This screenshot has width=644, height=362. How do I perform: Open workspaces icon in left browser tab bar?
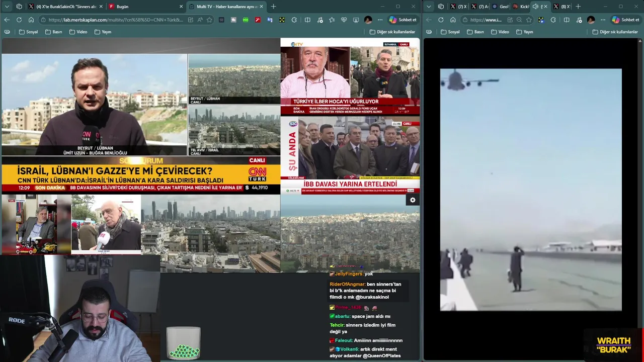(x=19, y=7)
